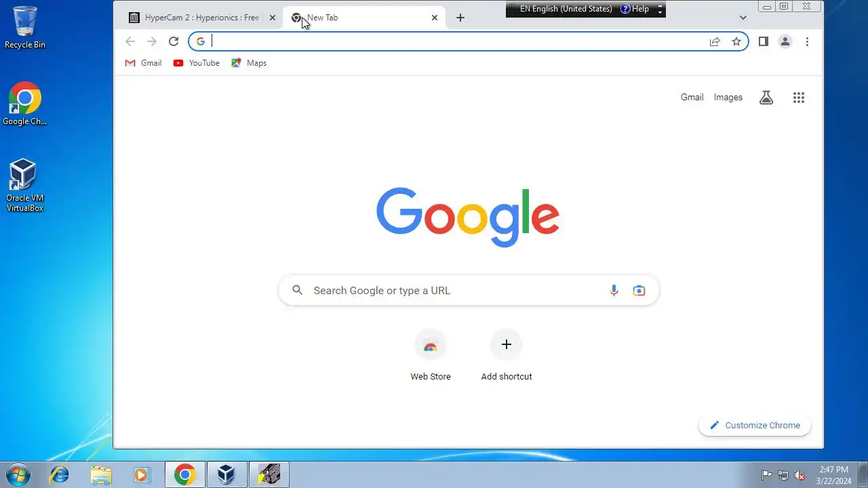868x488 pixels.
Task: Open a new tab with plus button
Action: pyautogui.click(x=460, y=18)
